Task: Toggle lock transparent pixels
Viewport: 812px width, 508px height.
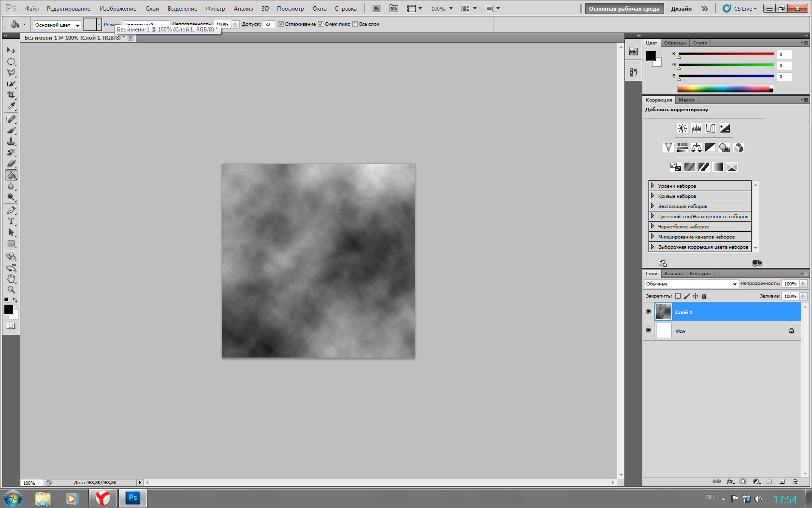Action: [x=678, y=296]
